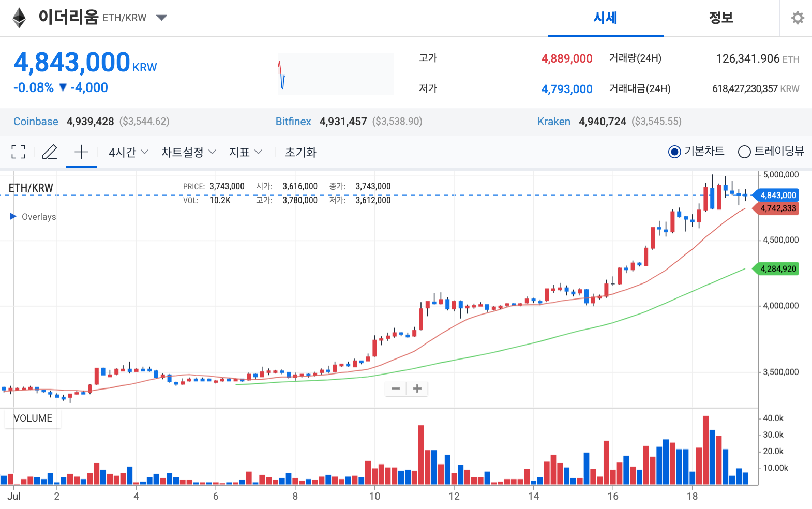Click the date 10 on time axis

pyautogui.click(x=374, y=497)
